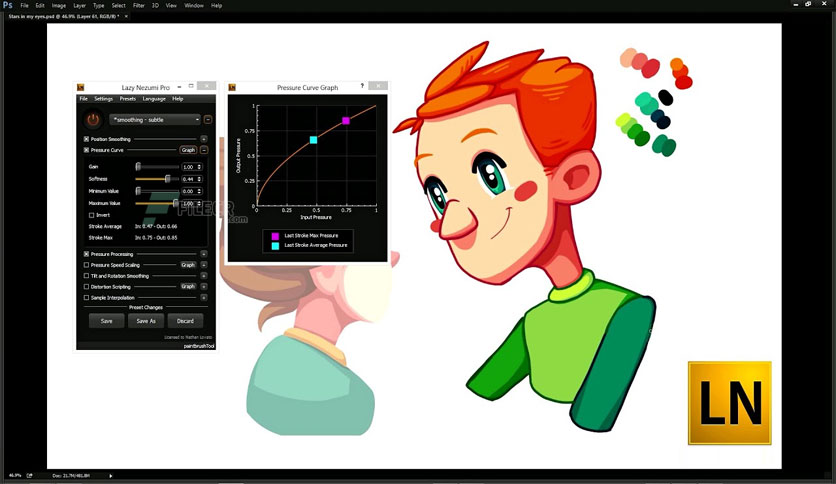Collapse the Pressure Curve section
This screenshot has width=836, height=484.
click(204, 150)
